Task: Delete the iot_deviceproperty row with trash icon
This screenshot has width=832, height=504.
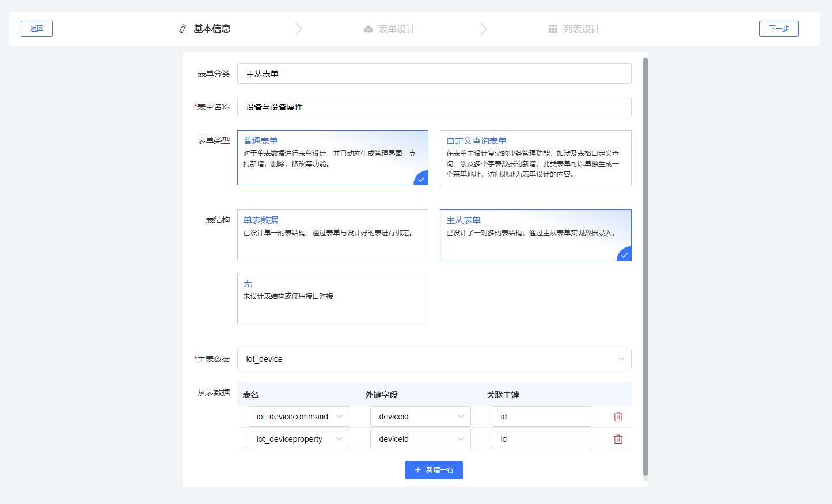Action: coord(618,439)
